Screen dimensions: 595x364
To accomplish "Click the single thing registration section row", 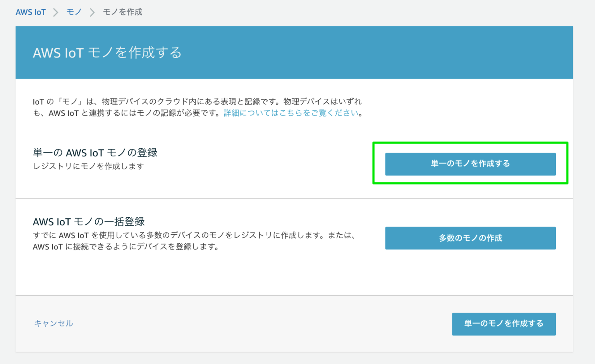I will click(232, 163).
